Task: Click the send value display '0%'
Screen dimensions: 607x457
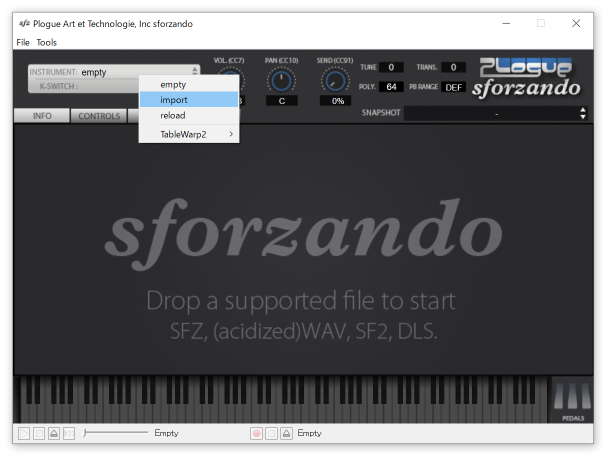Action: click(x=336, y=101)
